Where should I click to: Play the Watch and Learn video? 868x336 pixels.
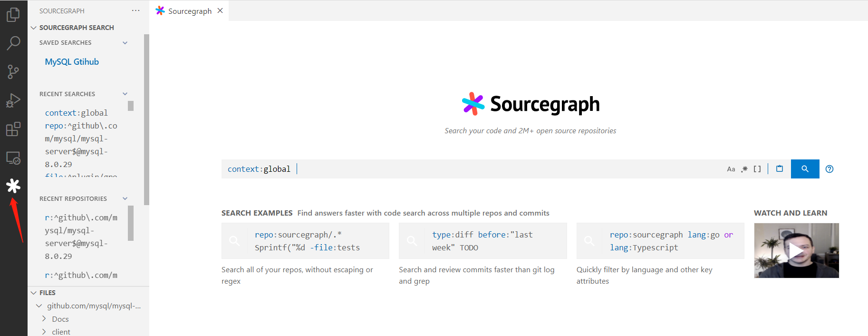[x=796, y=250]
